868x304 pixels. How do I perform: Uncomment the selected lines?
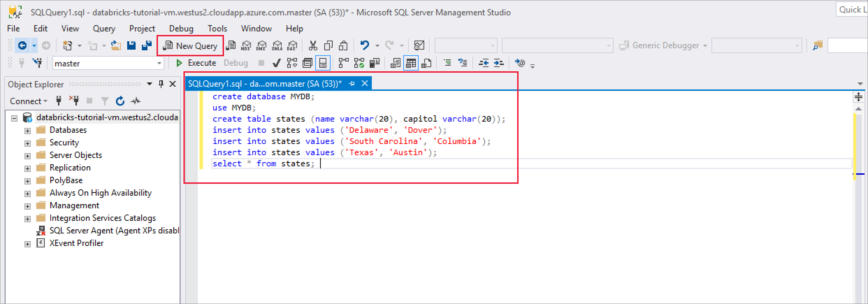pyautogui.click(x=462, y=63)
